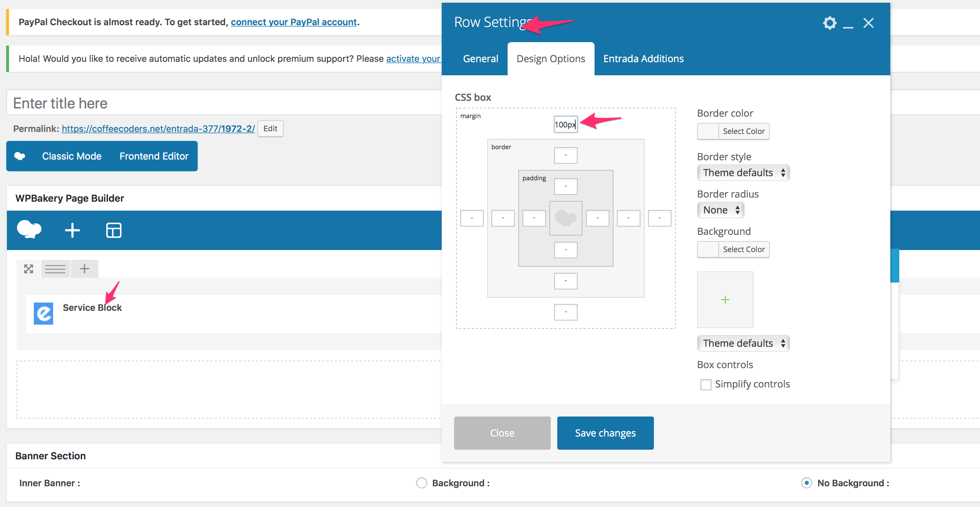Click Select Color under Background
Viewport: 980px width, 507px height.
744,249
